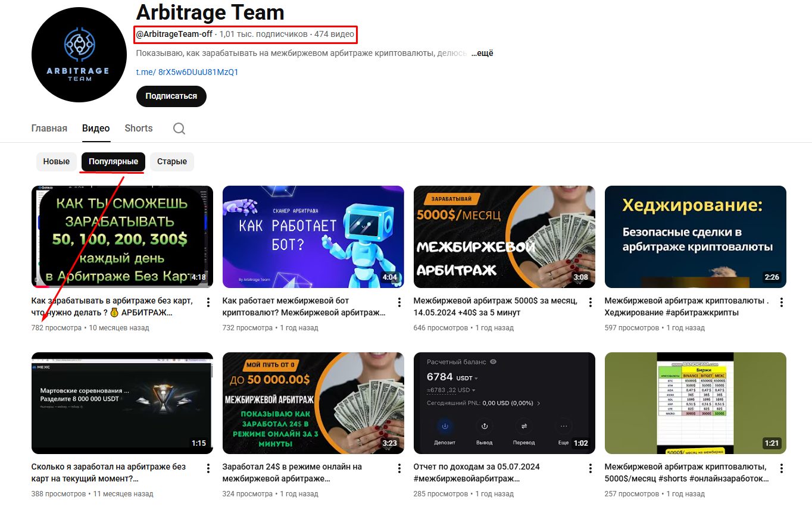The image size is (812, 510).
Task: Open options menu for 'Хеджирование' video
Action: point(782,302)
